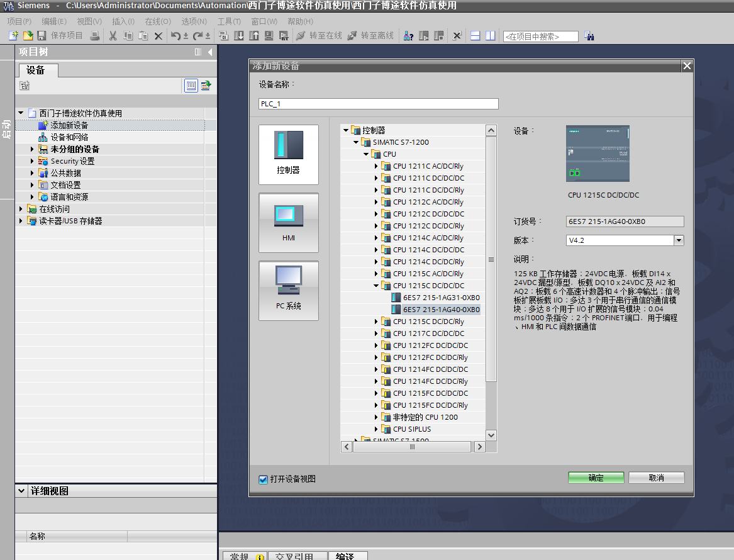This screenshot has width=734, height=560.
Task: Select the PC 系统 device category button
Action: 288,291
